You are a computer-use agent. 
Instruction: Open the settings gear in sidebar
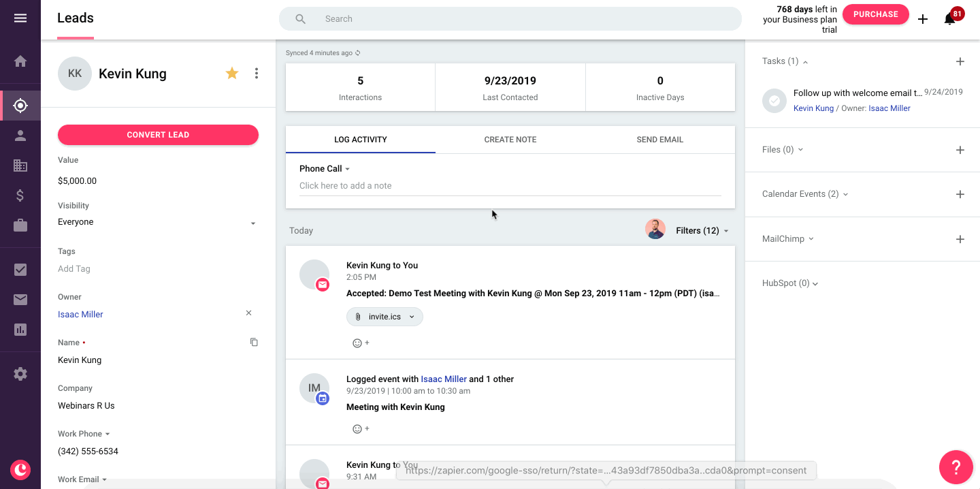tap(20, 374)
